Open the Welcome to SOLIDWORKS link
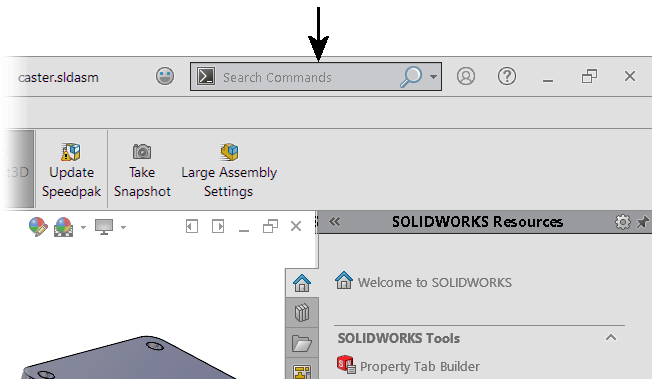 pos(435,283)
